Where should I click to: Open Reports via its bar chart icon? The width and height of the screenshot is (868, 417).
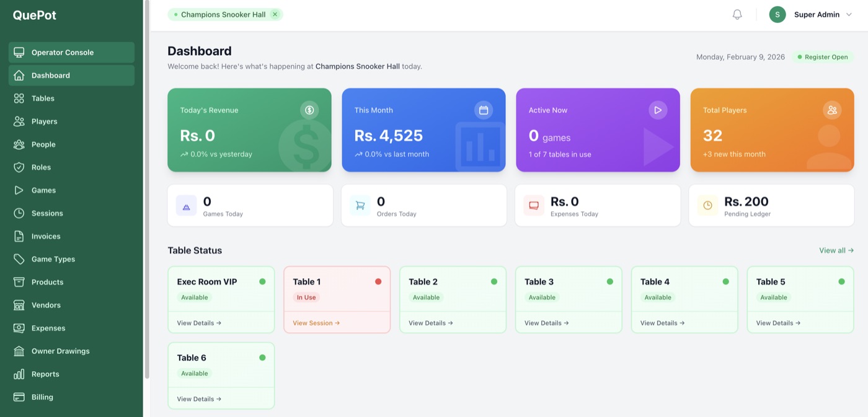click(x=19, y=374)
